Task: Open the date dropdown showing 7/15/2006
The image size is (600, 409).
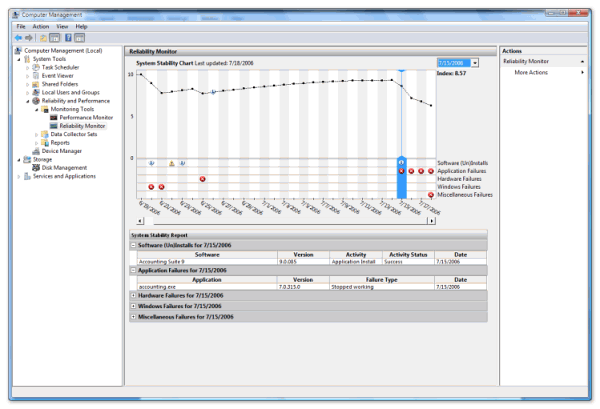Action: (475, 62)
